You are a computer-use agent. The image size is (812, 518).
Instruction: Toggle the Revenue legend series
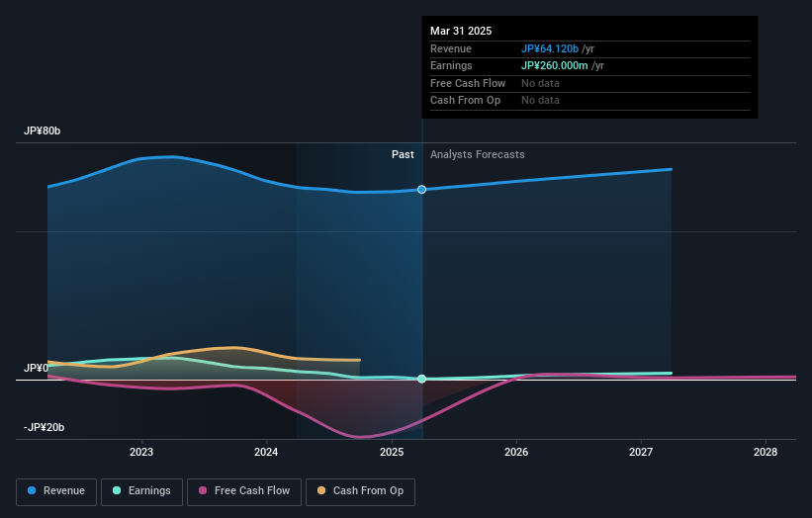click(x=56, y=491)
